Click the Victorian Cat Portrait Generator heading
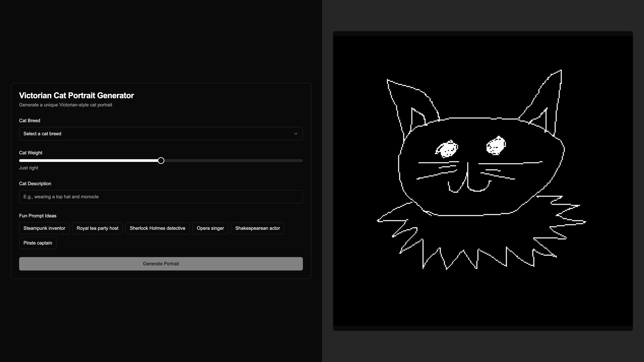Viewport: 644px width, 362px height. point(76,95)
